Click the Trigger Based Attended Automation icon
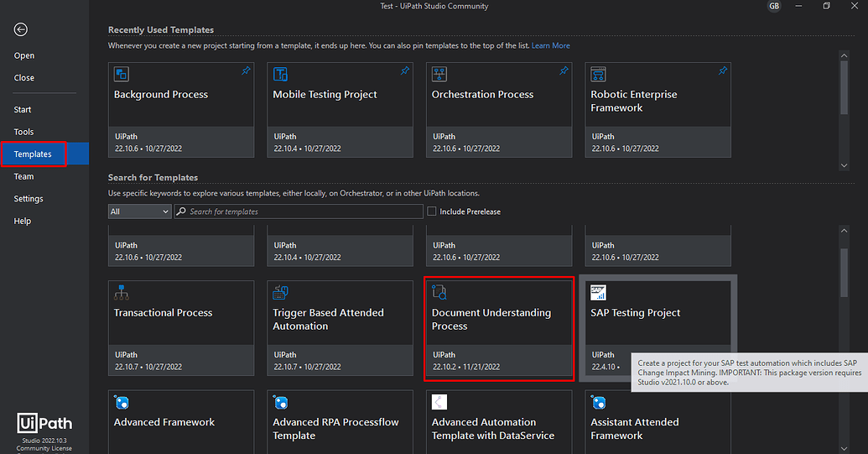 280,293
